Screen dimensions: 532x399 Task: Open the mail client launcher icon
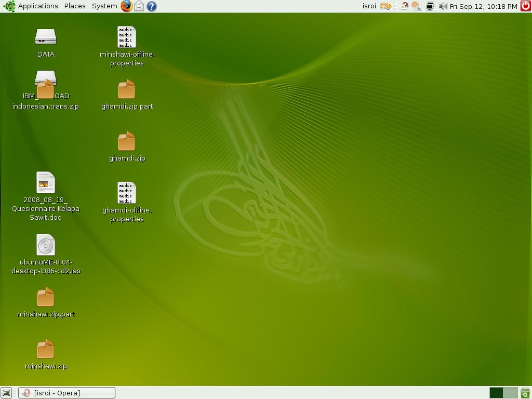pyautogui.click(x=139, y=6)
